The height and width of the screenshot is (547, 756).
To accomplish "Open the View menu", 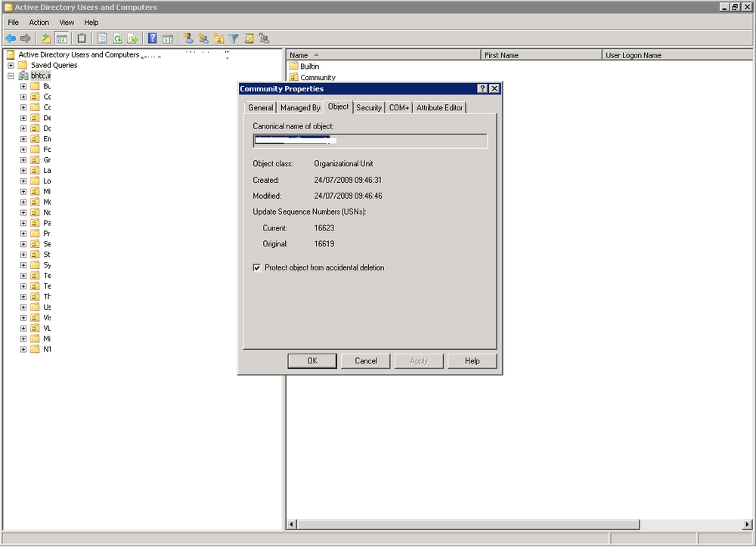I will [x=67, y=22].
